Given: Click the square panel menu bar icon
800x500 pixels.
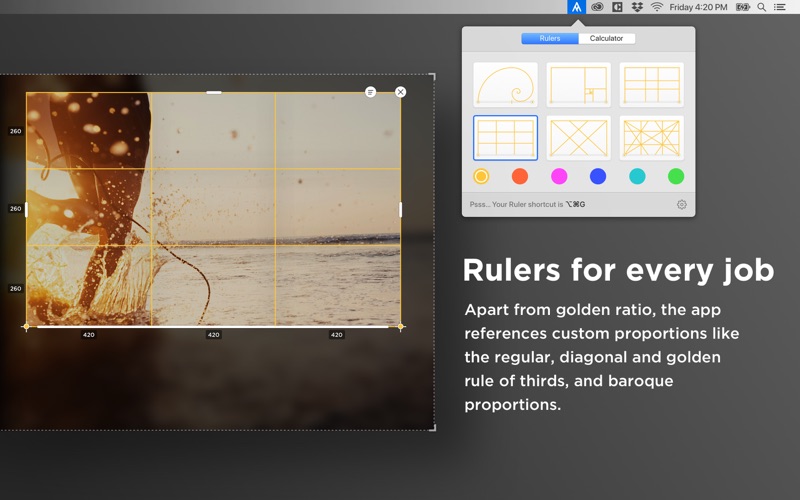Looking at the screenshot, I should [x=617, y=7].
